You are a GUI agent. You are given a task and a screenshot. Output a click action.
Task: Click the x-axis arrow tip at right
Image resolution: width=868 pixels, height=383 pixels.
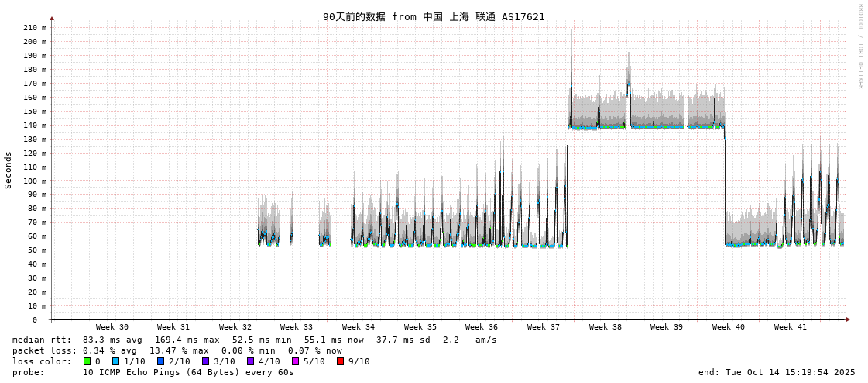(848, 319)
